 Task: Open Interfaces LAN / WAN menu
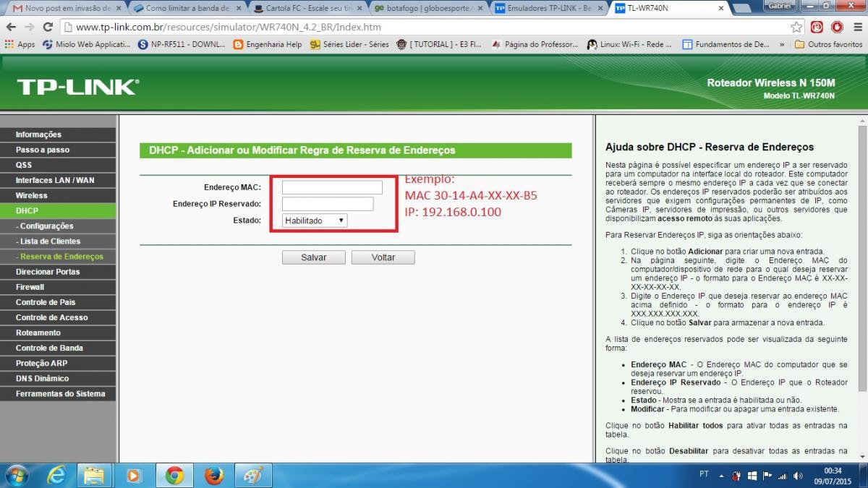(x=58, y=180)
